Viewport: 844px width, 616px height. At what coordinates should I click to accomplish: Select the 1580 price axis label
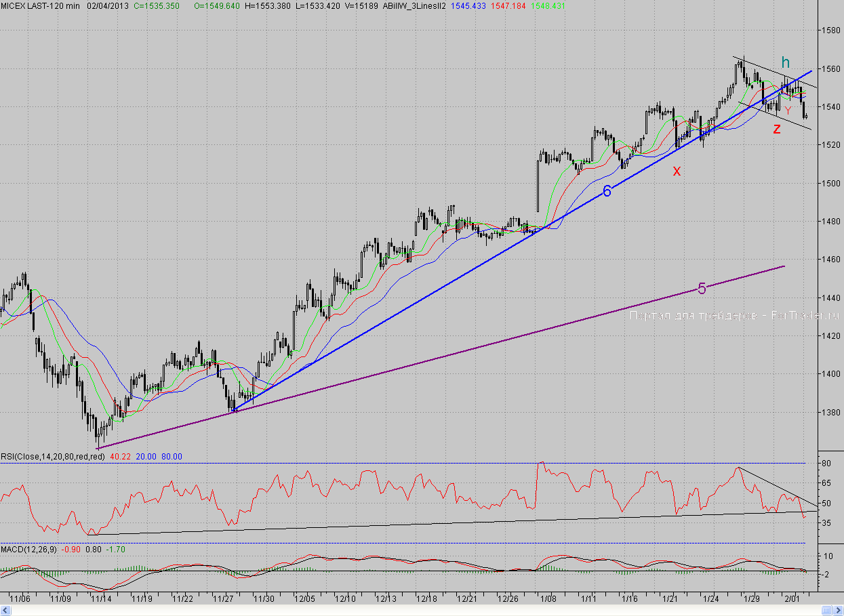(x=831, y=30)
